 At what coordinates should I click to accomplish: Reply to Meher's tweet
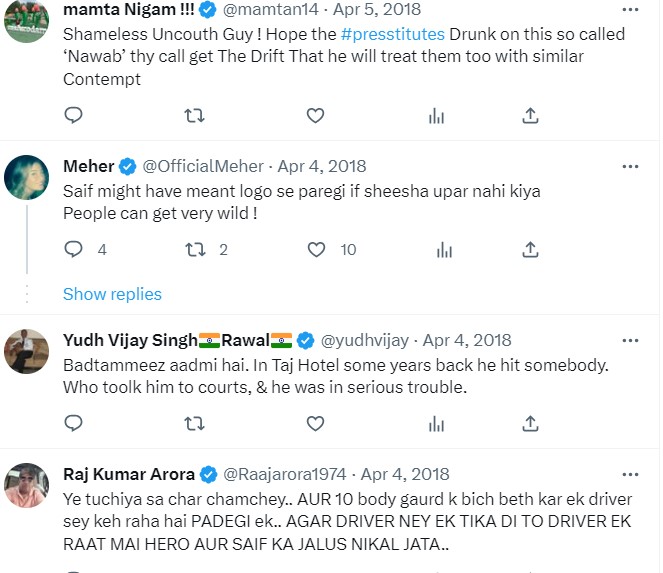(x=73, y=249)
